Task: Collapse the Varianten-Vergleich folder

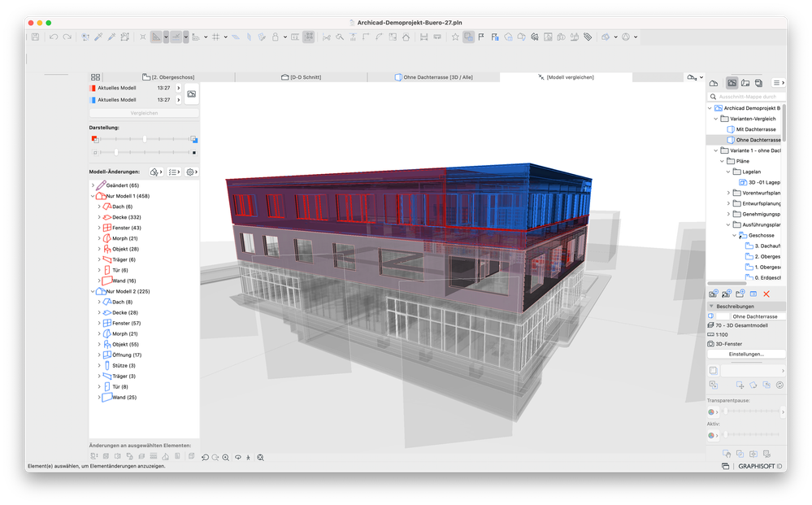Action: 716,119
